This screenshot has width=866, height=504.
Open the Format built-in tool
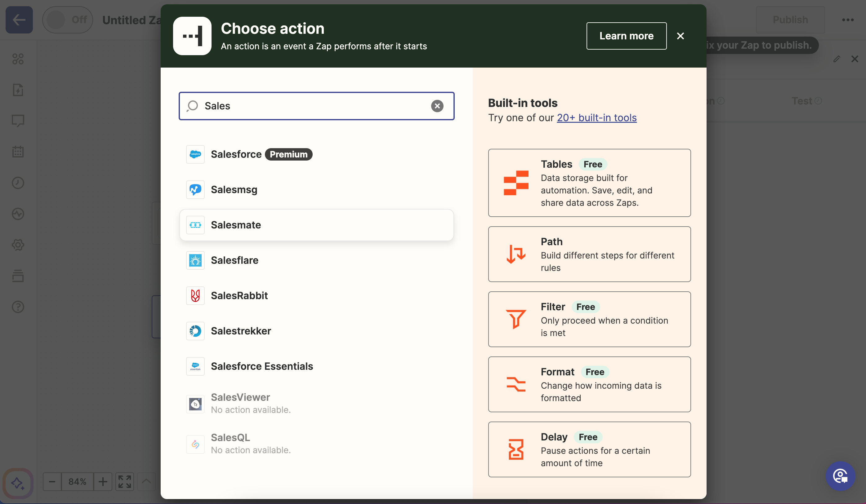tap(589, 384)
